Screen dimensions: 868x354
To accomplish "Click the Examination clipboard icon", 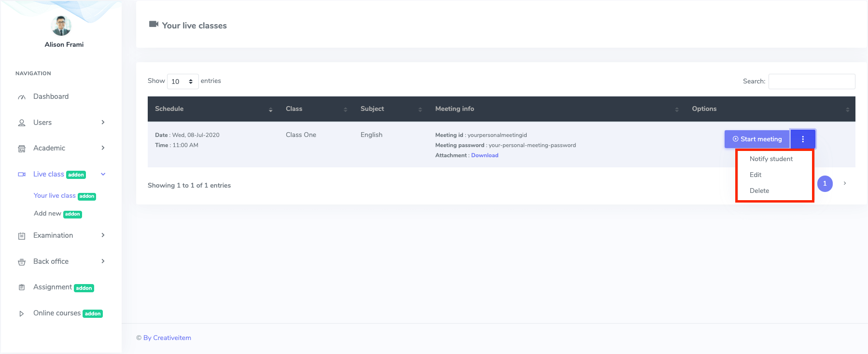I will (22, 236).
